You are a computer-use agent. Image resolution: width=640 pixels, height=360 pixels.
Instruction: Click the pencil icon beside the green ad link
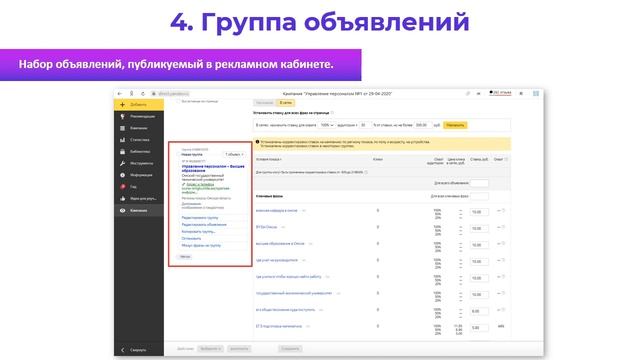pyautogui.click(x=184, y=184)
